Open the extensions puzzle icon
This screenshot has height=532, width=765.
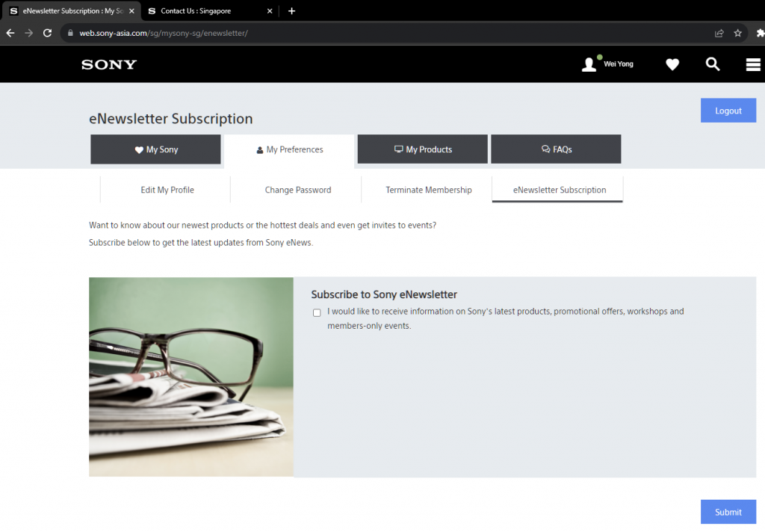(760, 33)
